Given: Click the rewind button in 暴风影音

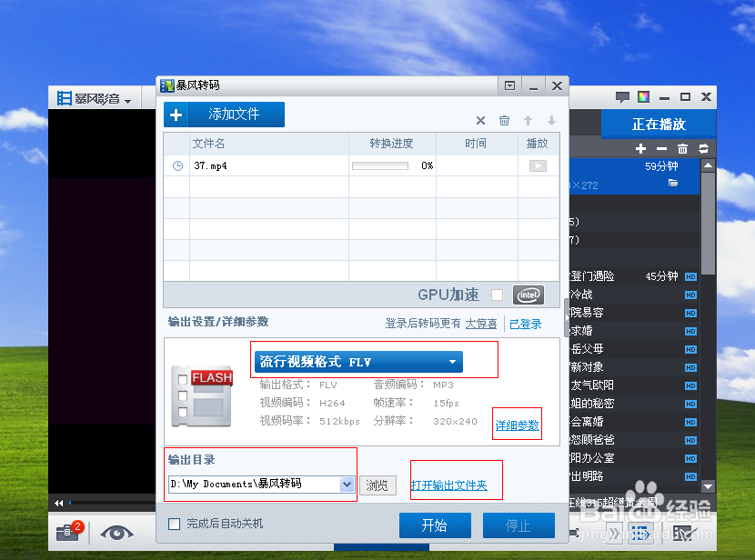Looking at the screenshot, I should (59, 504).
